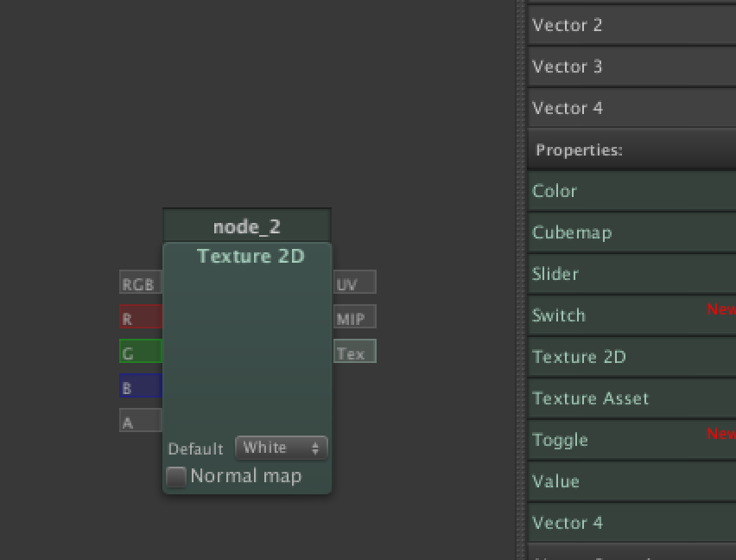Viewport: 736px width, 560px height.
Task: Add a Slider property from the list
Action: click(x=631, y=274)
